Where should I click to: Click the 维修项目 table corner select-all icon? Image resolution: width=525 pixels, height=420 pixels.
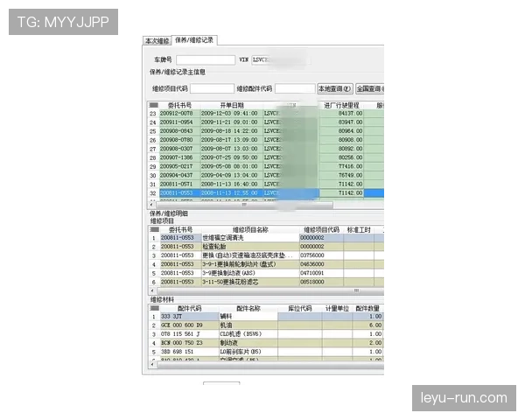pyautogui.click(x=154, y=230)
